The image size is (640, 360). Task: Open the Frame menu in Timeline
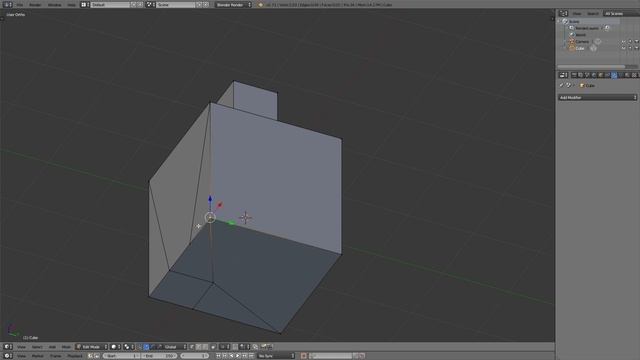pos(56,356)
